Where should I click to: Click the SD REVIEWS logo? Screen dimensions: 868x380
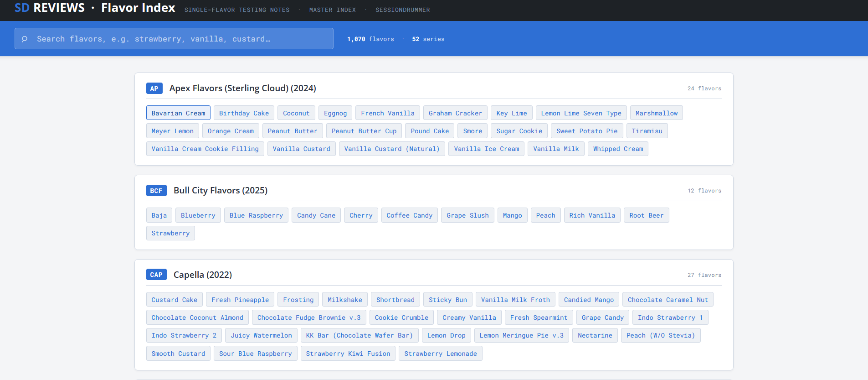click(50, 8)
